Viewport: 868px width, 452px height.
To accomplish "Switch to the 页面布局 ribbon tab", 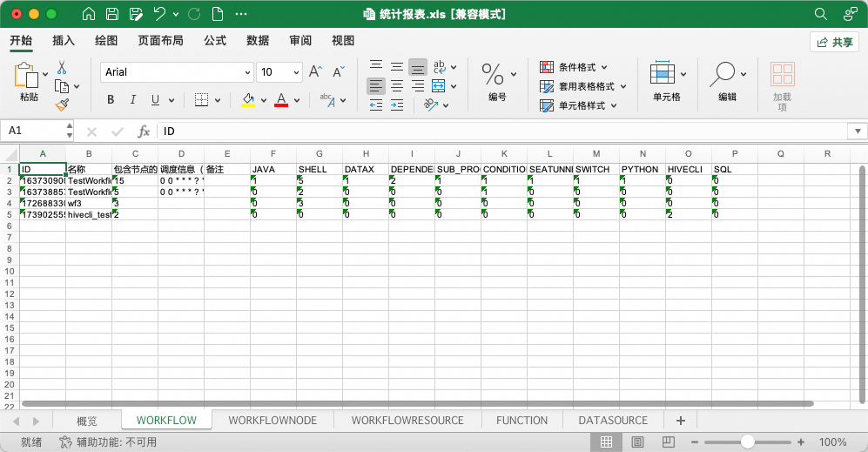I will 160,40.
